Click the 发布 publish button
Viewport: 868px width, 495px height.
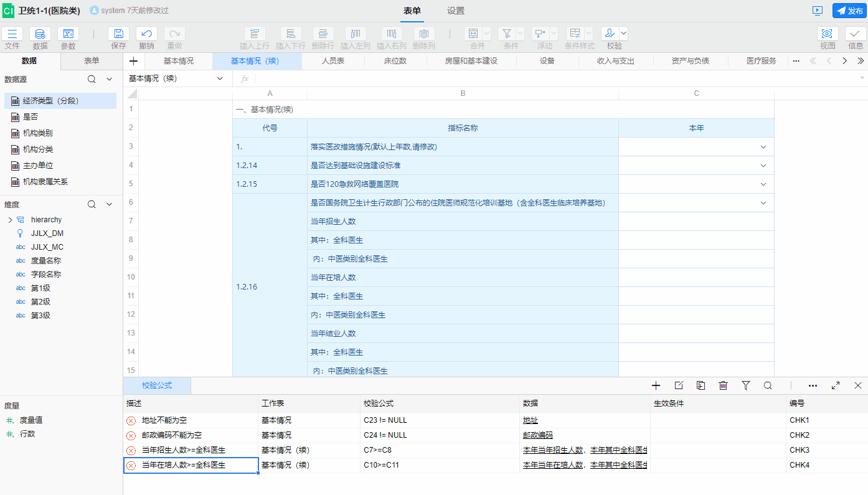click(x=849, y=10)
